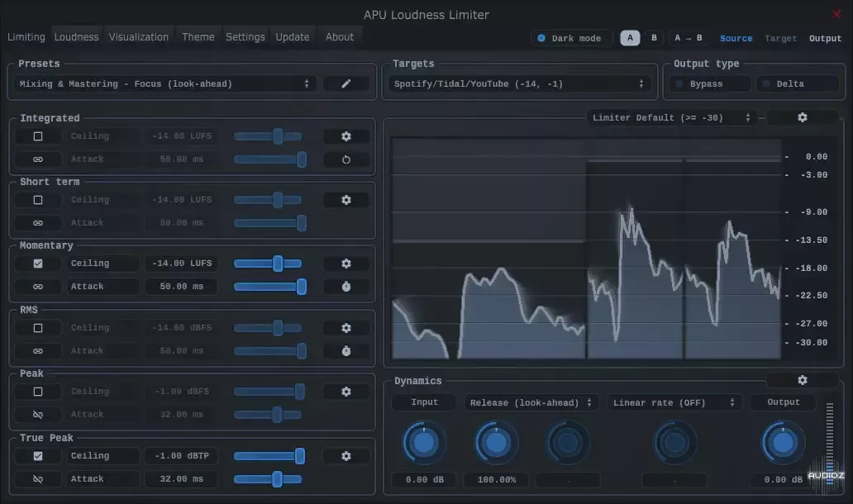
Task: Edit True Peak attack 32.00 ms field
Action: coord(182,479)
